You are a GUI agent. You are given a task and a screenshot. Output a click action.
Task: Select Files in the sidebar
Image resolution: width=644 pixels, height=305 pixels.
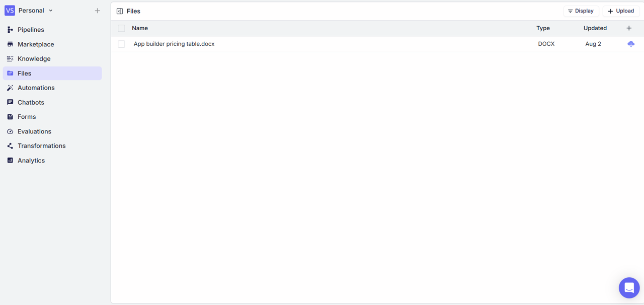(x=24, y=73)
